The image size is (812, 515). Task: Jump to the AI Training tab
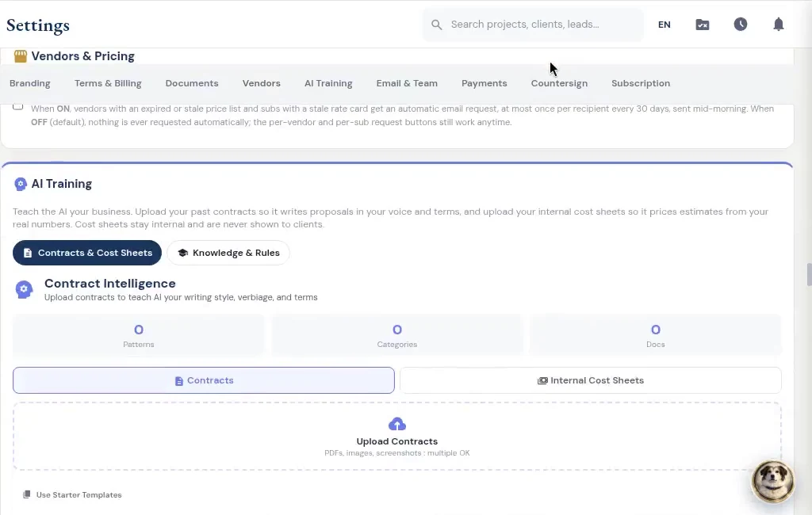coord(328,83)
